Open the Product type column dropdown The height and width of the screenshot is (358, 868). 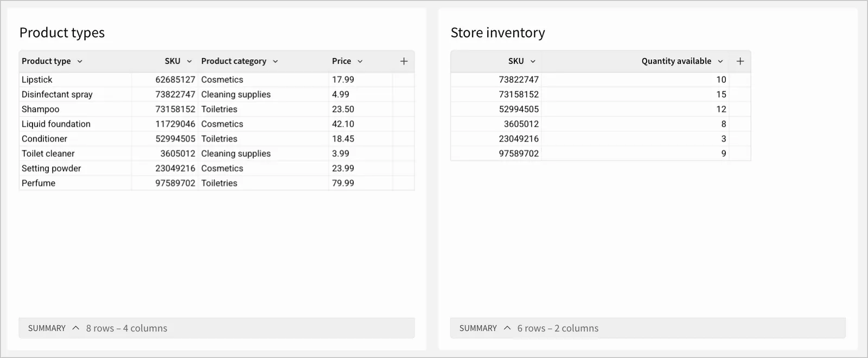click(80, 61)
